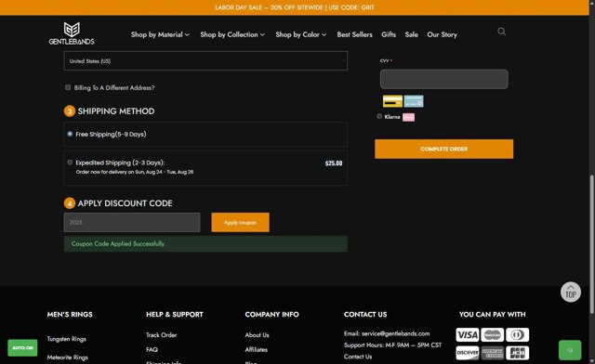
Task: Click the CVV input field
Action: (444, 79)
